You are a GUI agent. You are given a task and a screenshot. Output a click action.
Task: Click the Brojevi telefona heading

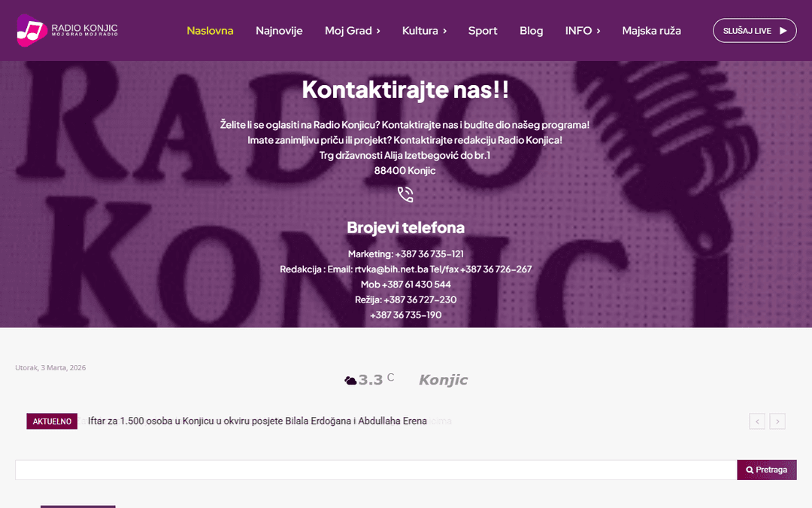tap(405, 227)
